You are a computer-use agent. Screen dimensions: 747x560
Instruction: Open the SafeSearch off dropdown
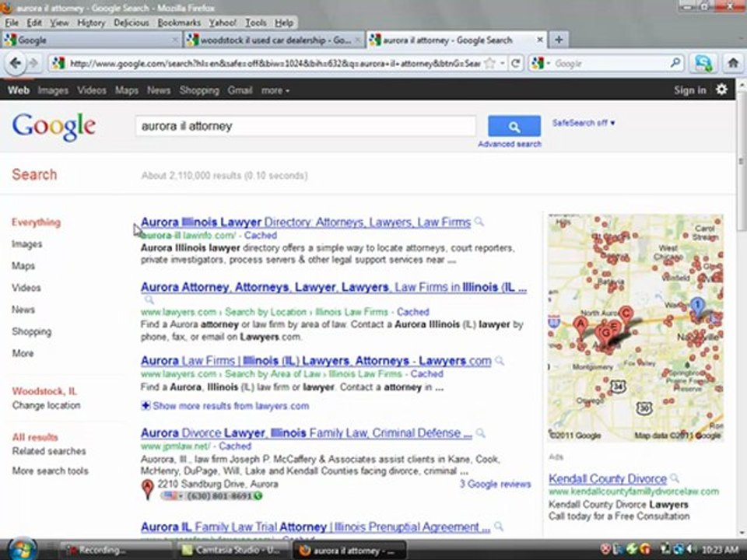(583, 123)
